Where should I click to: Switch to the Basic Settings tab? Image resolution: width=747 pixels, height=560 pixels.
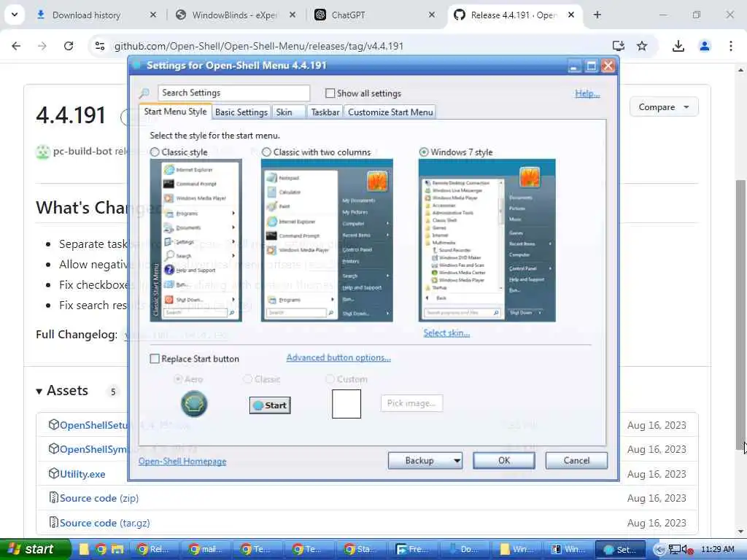pyautogui.click(x=241, y=112)
